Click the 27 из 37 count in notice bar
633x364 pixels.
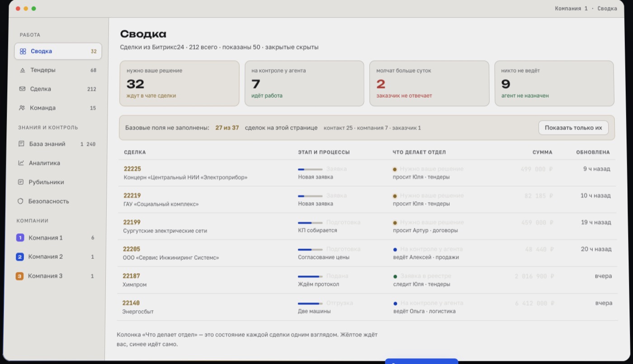pos(227,128)
